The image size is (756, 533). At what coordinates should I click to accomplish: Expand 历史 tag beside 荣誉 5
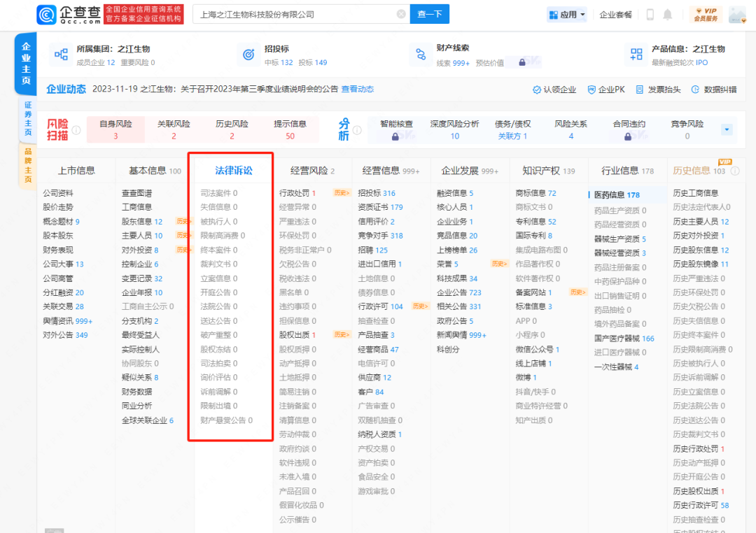pos(499,264)
